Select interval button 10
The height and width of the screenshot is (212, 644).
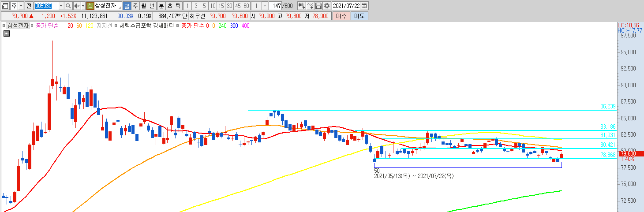point(213,6)
